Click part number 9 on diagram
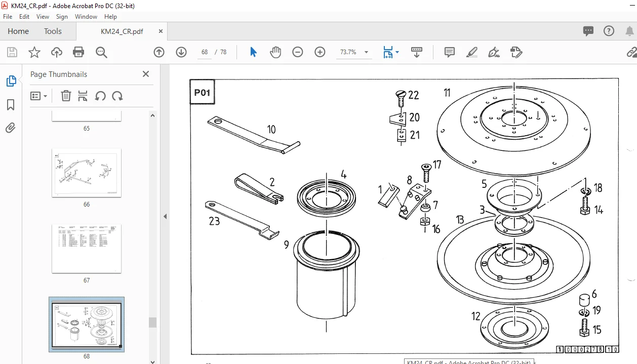The width and height of the screenshot is (637, 364). click(286, 245)
